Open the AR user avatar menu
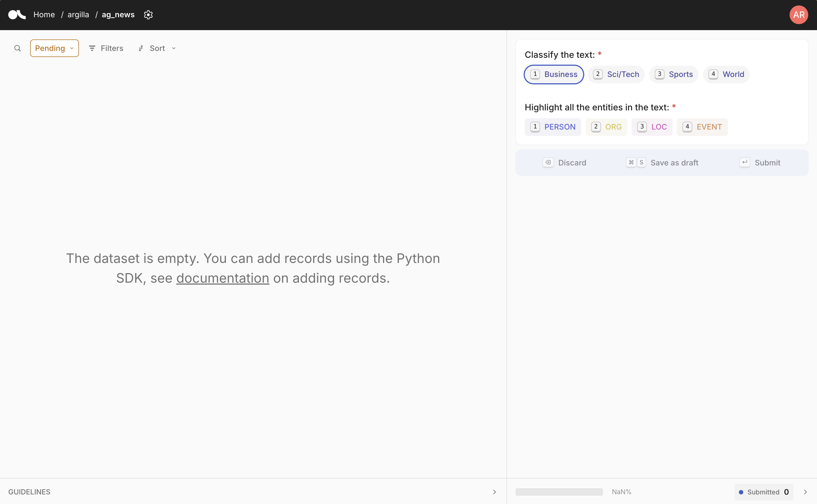Image resolution: width=817 pixels, height=504 pixels. coord(798,15)
